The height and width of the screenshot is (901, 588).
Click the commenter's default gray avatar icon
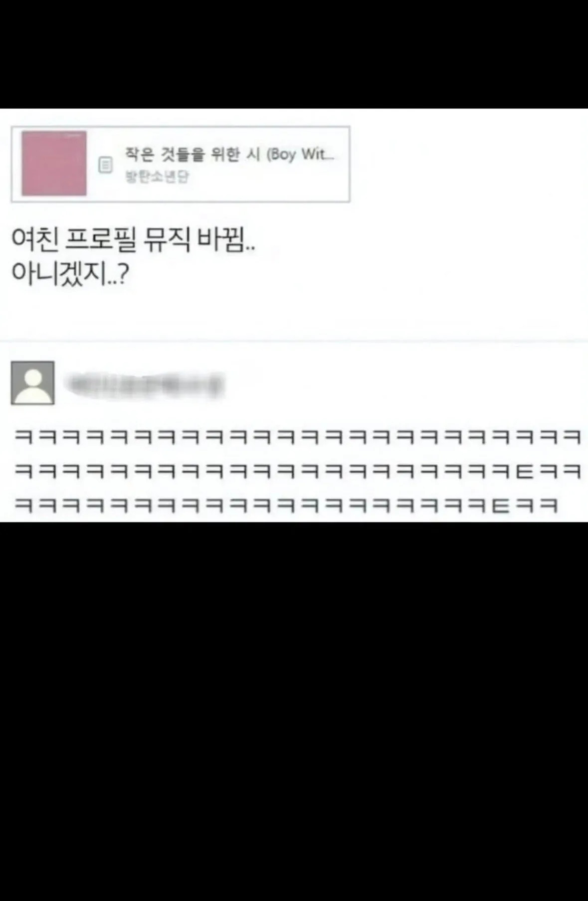click(x=33, y=383)
